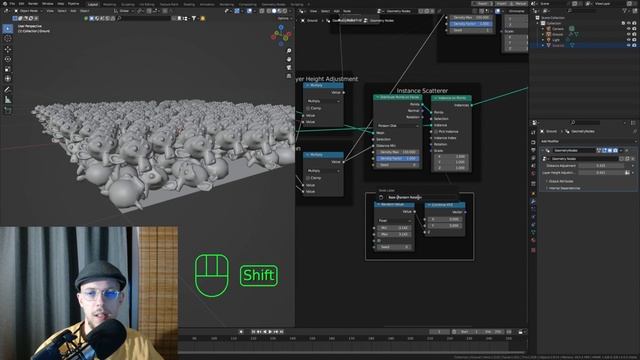Open the viewport View menu
Screen dimensions: 640x360
[x=49, y=11]
